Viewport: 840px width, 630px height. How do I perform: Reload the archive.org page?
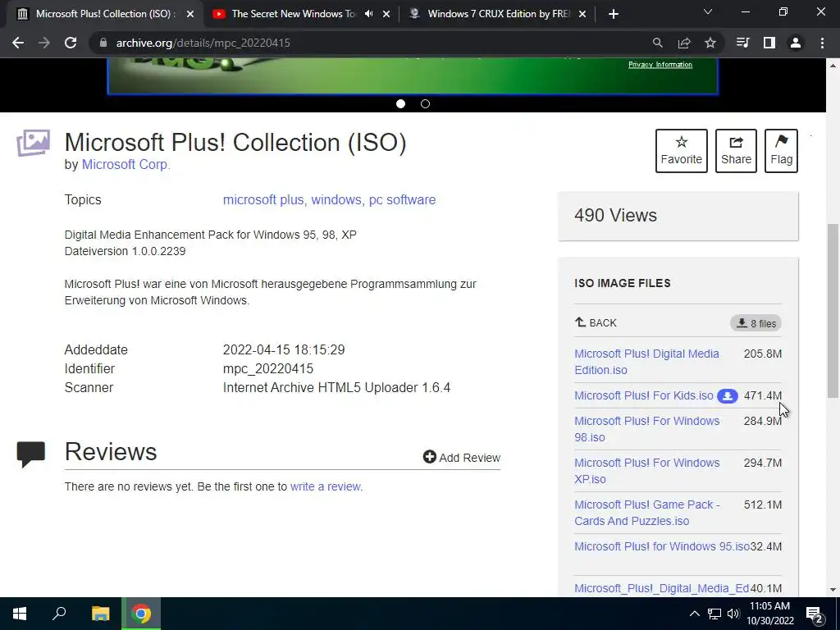click(71, 43)
